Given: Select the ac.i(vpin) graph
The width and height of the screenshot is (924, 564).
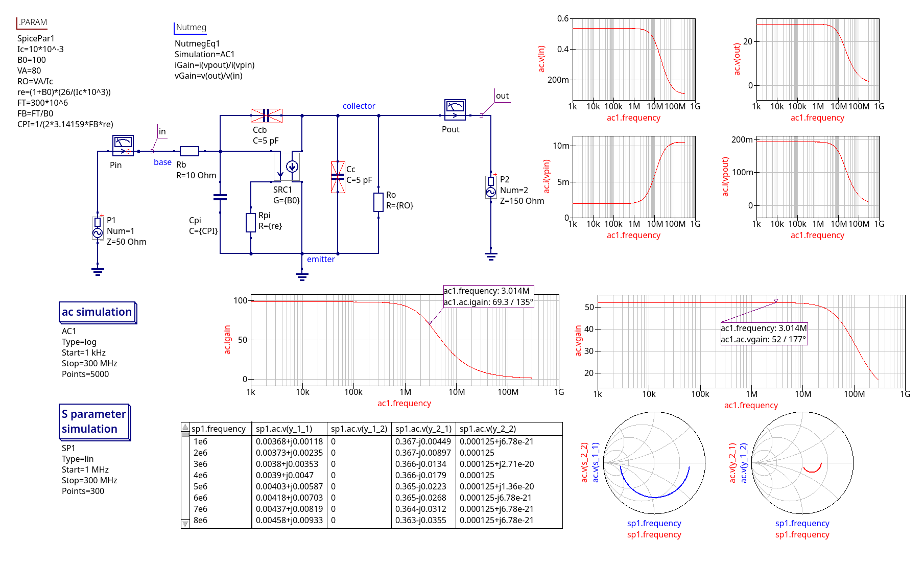Looking at the screenshot, I should (634, 177).
